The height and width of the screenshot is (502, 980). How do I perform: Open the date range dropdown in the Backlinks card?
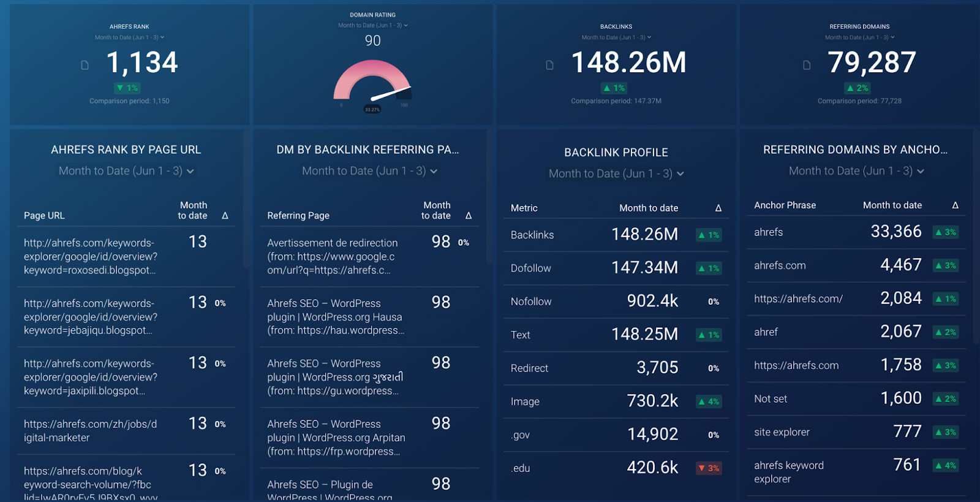click(616, 37)
